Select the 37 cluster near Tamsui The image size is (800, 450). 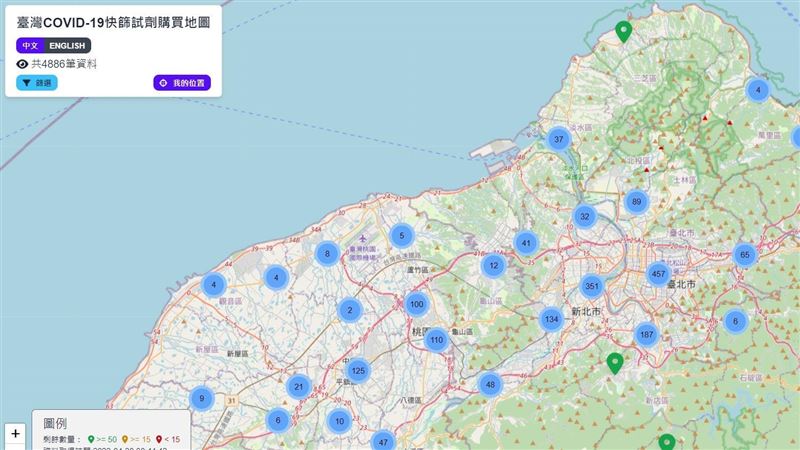(x=559, y=139)
